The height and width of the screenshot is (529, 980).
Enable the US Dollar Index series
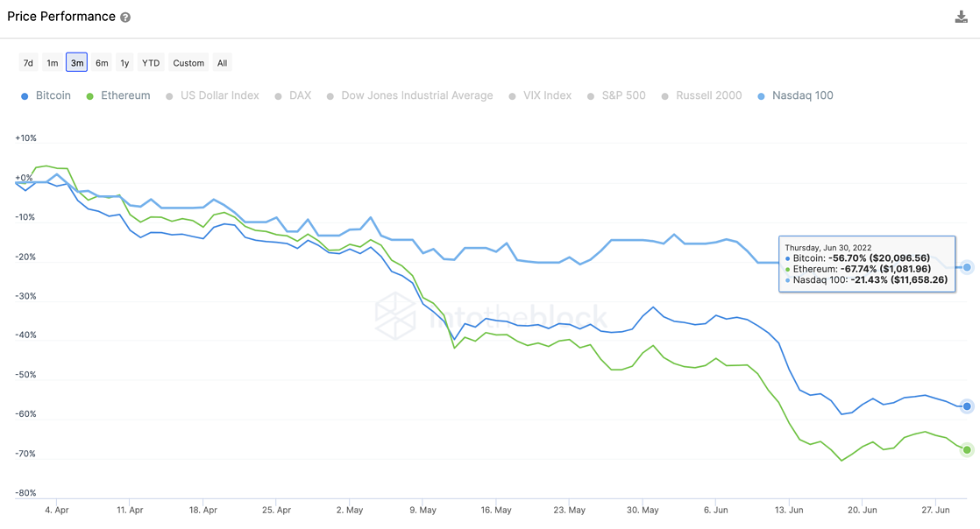point(212,95)
